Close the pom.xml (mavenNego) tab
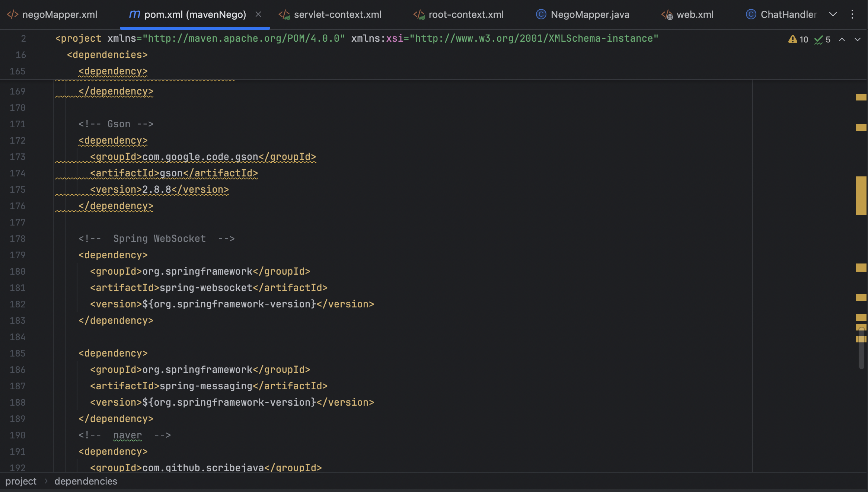The height and width of the screenshot is (492, 868). pyautogui.click(x=258, y=15)
